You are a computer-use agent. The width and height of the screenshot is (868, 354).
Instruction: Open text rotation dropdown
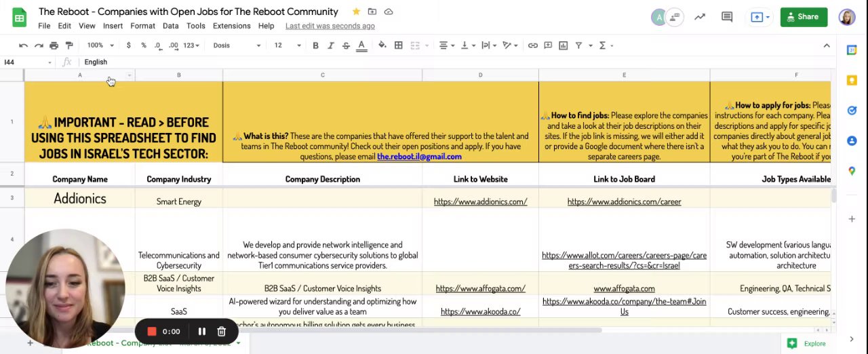(x=509, y=45)
